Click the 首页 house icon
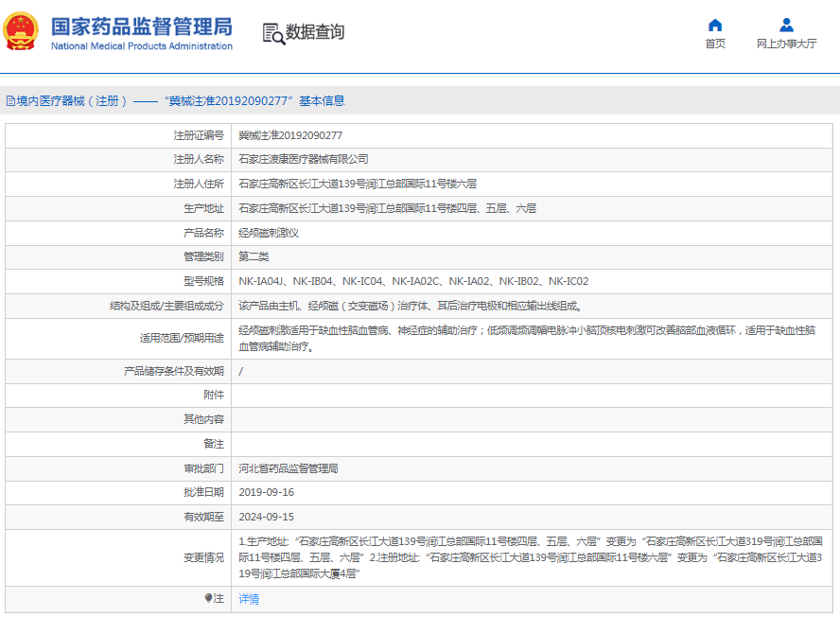 tap(715, 25)
